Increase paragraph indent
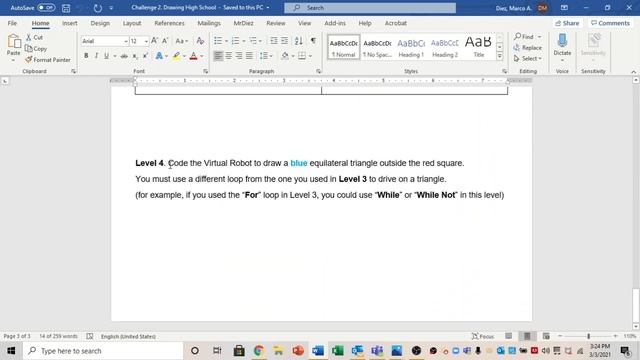 pos(284,41)
